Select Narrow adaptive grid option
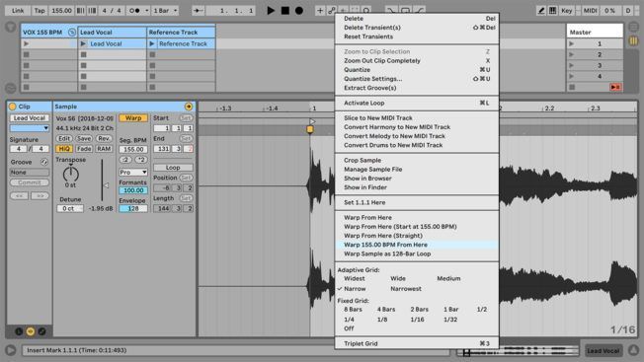Screen dimensions: 644x362 (355, 289)
